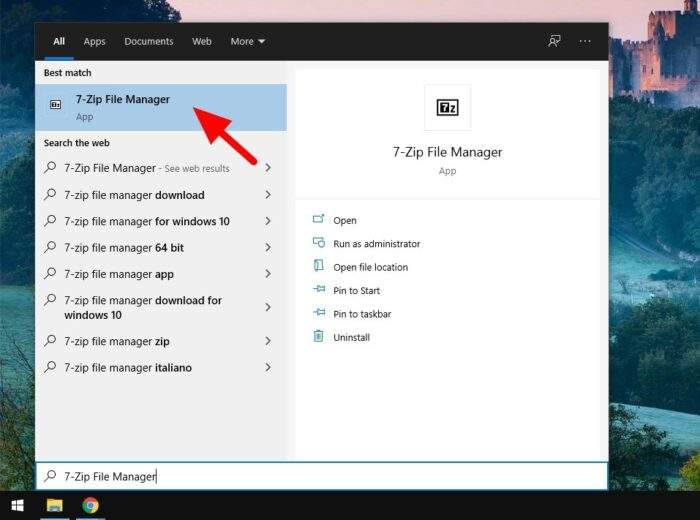Screen dimensions: 700x520
Task: Expand chevron for '7-zip file manager download'
Action: tap(268, 195)
